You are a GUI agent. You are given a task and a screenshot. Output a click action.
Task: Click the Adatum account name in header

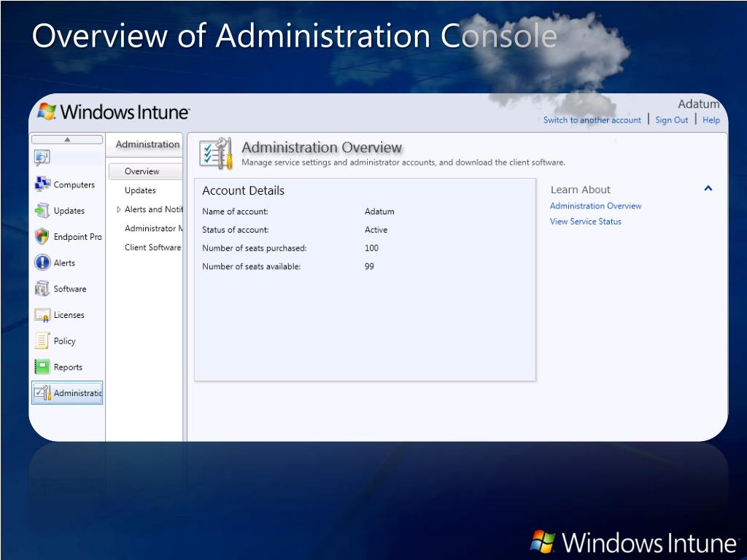[x=698, y=104]
